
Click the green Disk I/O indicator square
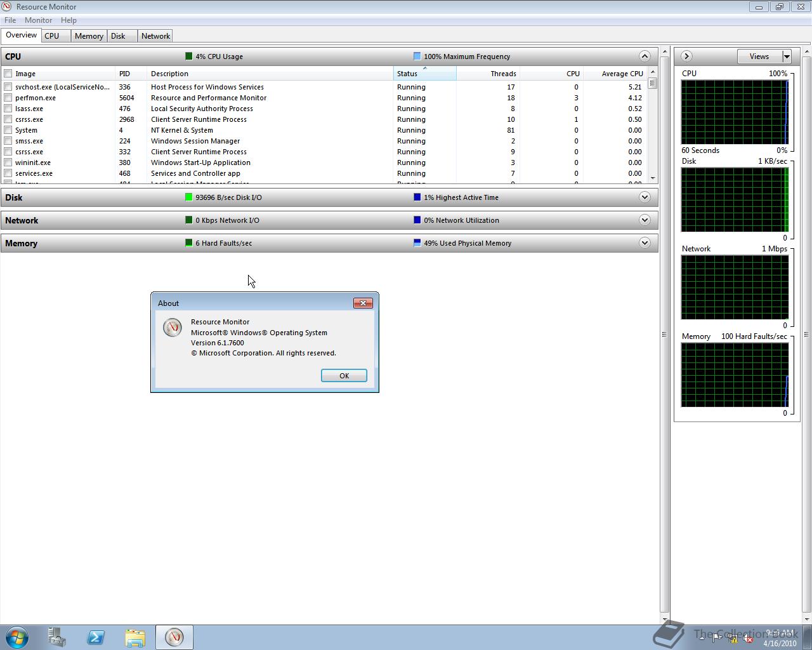pos(188,197)
